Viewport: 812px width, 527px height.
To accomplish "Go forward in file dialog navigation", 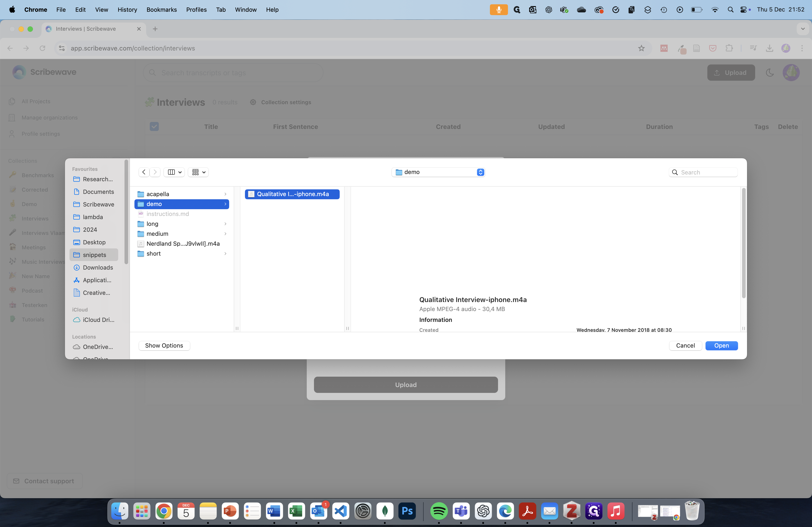I will 155,172.
